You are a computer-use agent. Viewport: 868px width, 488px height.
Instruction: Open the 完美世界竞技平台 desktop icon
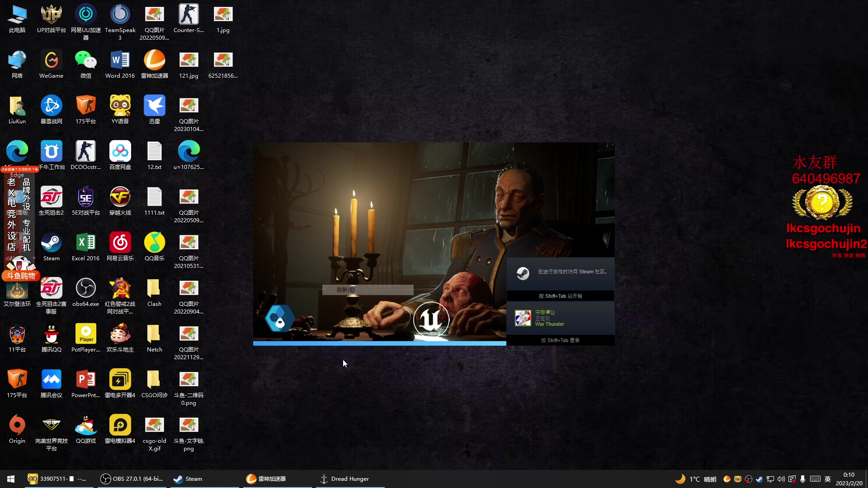click(x=52, y=433)
